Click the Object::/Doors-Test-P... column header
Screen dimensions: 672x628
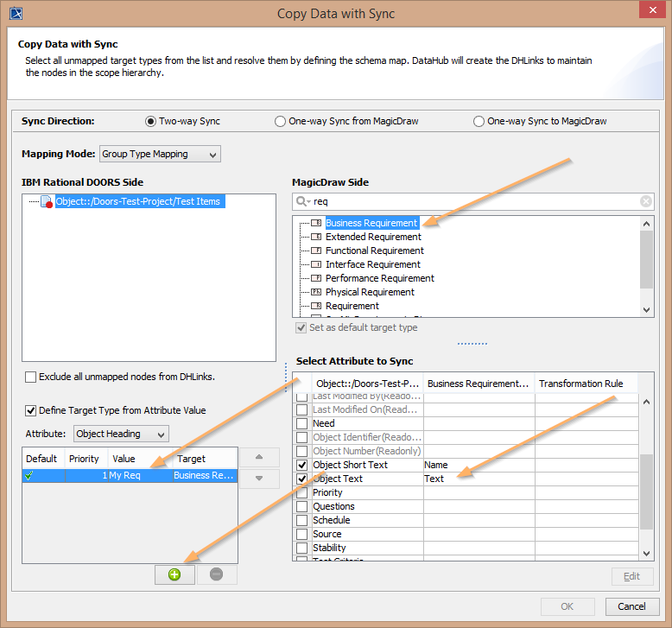[368, 384]
